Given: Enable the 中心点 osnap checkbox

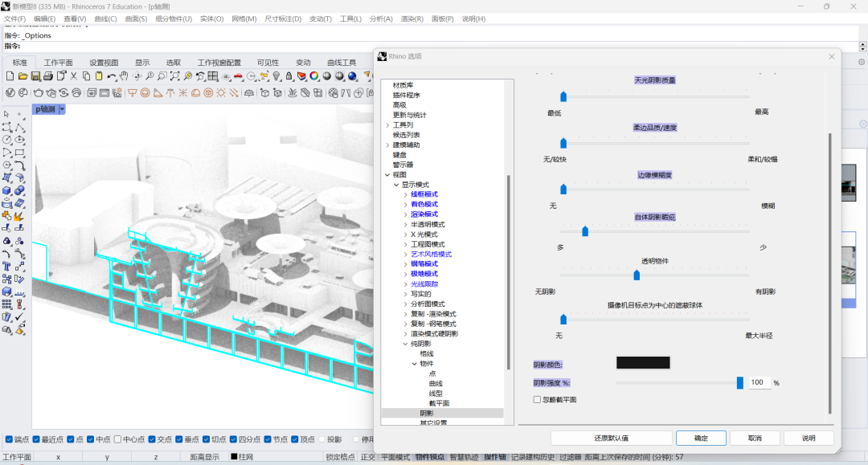Looking at the screenshot, I should [x=117, y=439].
